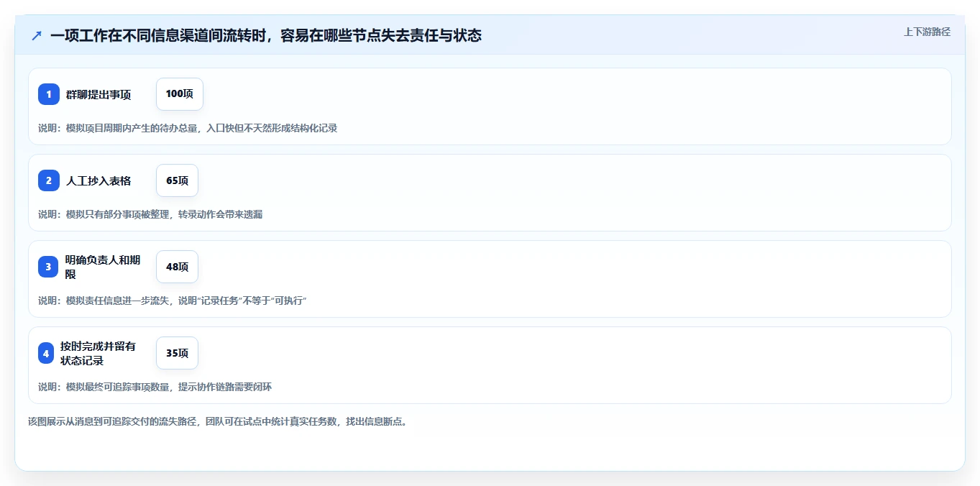This screenshot has width=980, height=486.
Task: Click description starting 说明：模拟只有部分事项
Action: pyautogui.click(x=150, y=214)
